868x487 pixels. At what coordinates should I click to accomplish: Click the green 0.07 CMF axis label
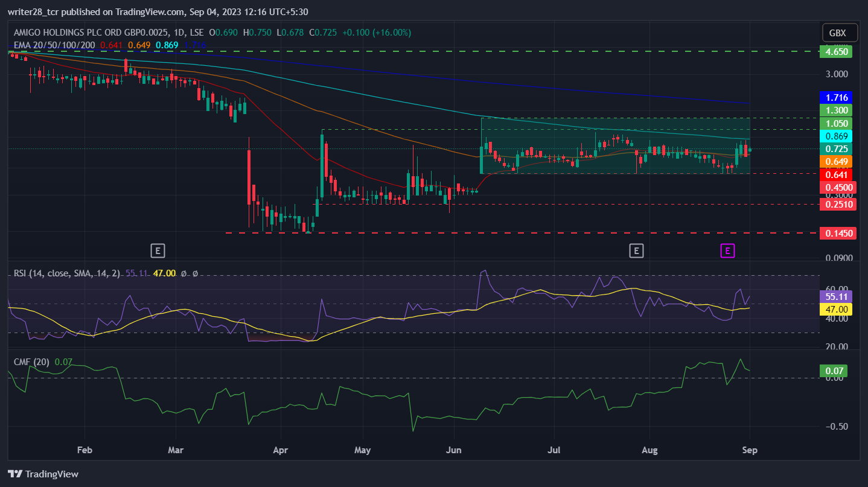pos(833,371)
